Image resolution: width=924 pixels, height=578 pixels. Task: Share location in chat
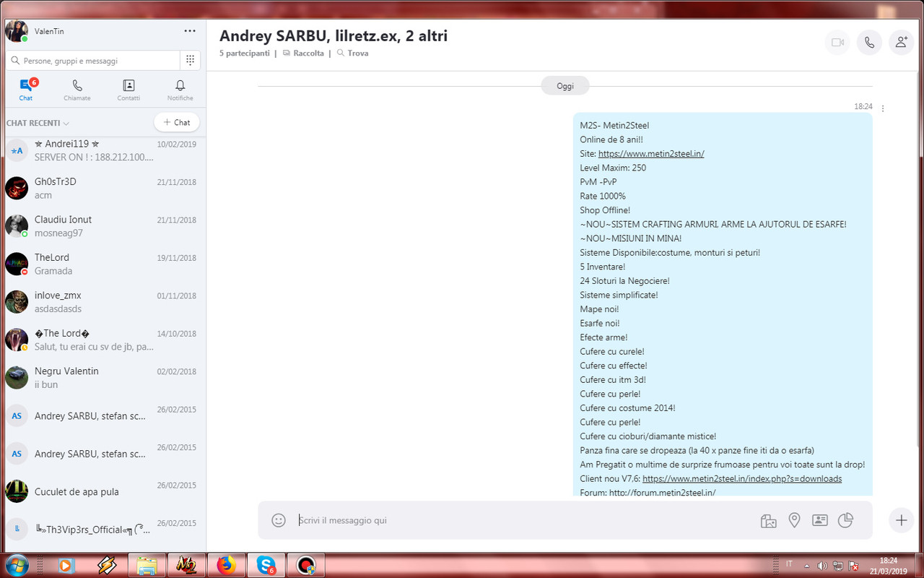tap(794, 520)
